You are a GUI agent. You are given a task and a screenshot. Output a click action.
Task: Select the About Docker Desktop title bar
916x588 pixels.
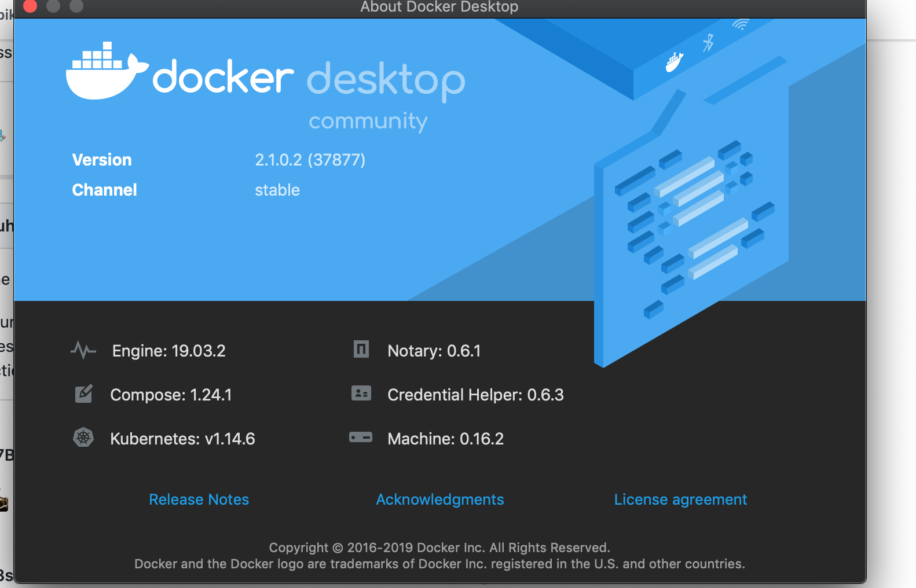click(439, 8)
